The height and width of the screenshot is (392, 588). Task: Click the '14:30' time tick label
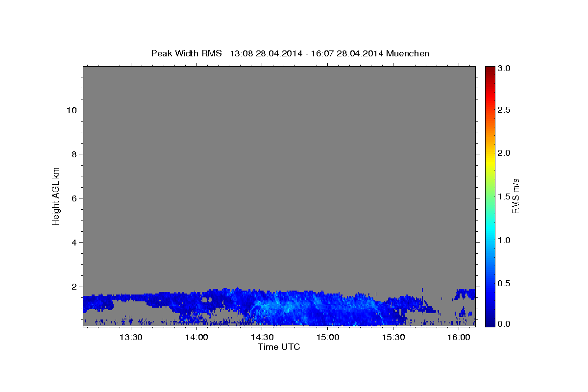(x=262, y=337)
